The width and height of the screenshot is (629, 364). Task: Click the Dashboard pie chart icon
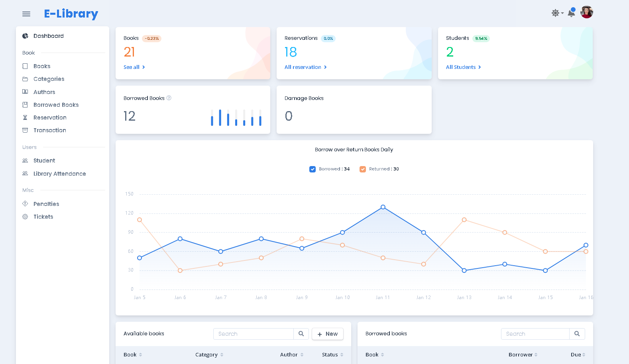point(25,36)
